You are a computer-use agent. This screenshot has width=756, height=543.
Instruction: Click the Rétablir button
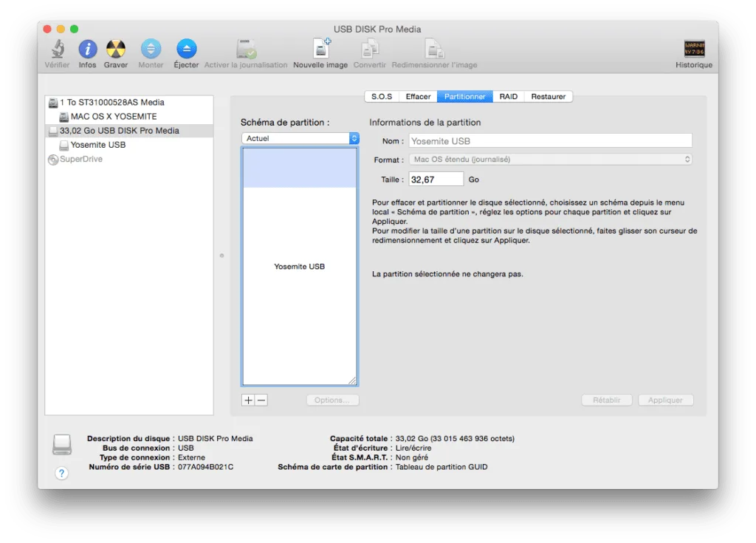click(x=606, y=400)
